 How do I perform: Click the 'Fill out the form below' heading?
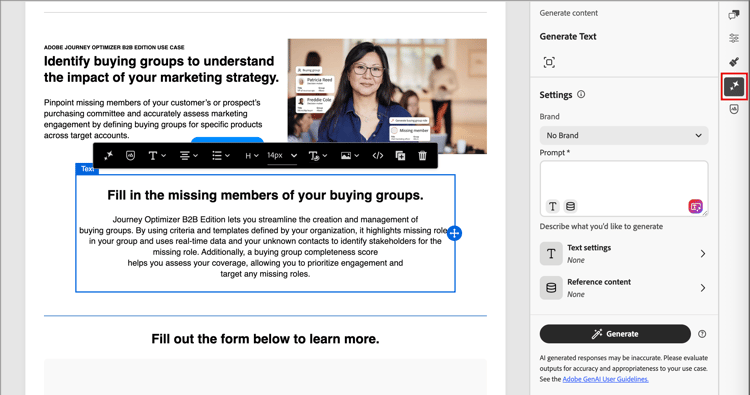tap(265, 339)
